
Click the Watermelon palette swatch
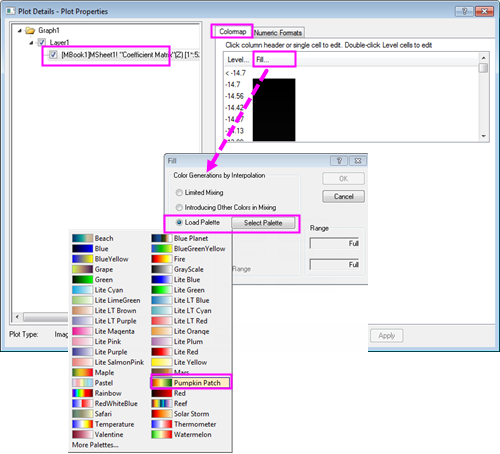pos(162,435)
